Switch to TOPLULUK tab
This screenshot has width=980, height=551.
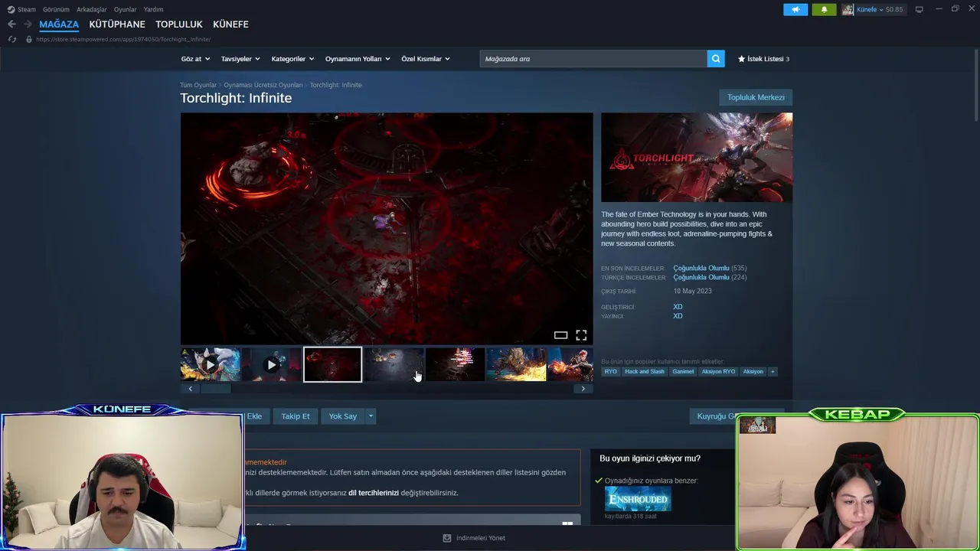pyautogui.click(x=179, y=24)
